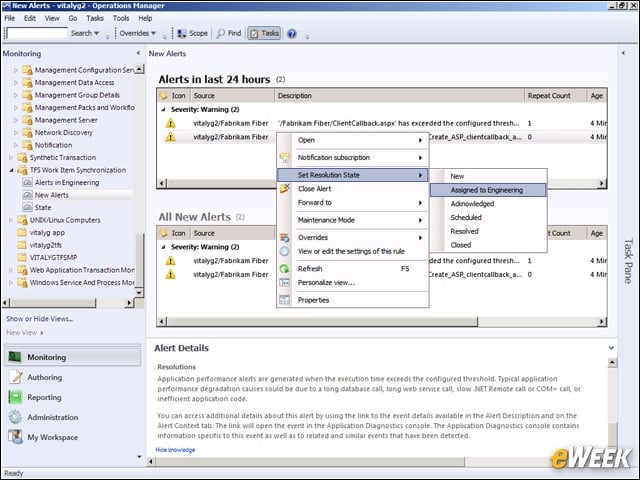
Task: Click Network Discovery folder icon
Action: pos(27,133)
